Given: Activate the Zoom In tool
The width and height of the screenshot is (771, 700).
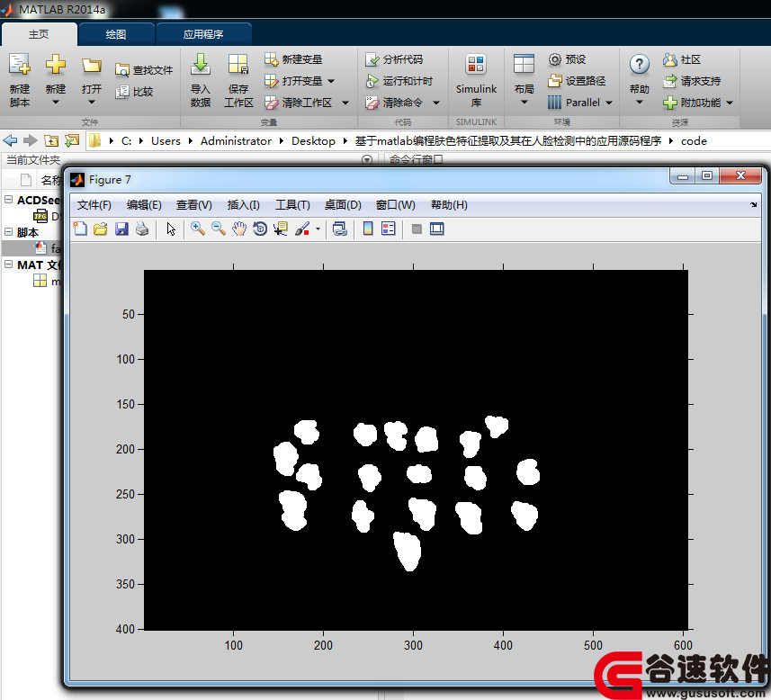Looking at the screenshot, I should (198, 229).
